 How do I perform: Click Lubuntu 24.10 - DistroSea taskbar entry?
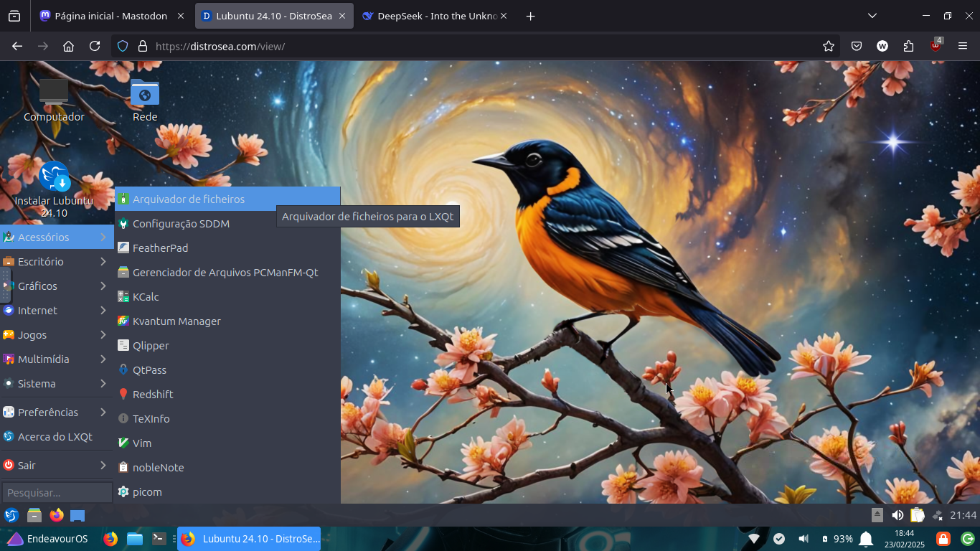coord(249,539)
